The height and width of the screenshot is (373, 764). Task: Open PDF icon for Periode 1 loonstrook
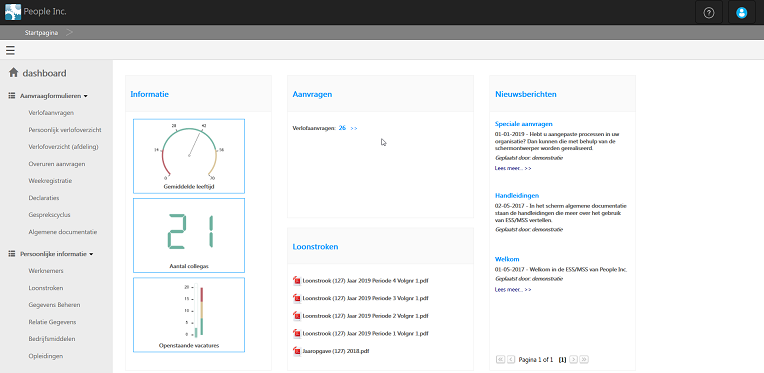pos(297,333)
